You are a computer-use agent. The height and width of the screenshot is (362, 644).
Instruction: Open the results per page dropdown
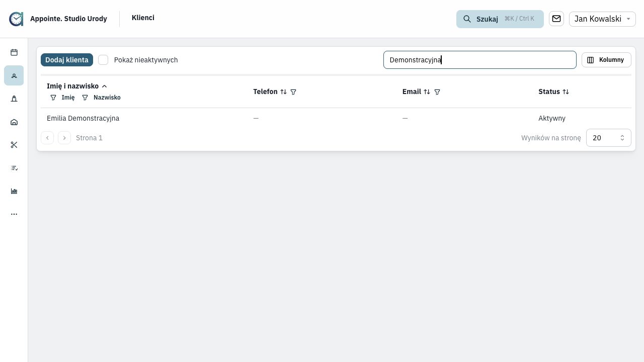[x=609, y=138]
